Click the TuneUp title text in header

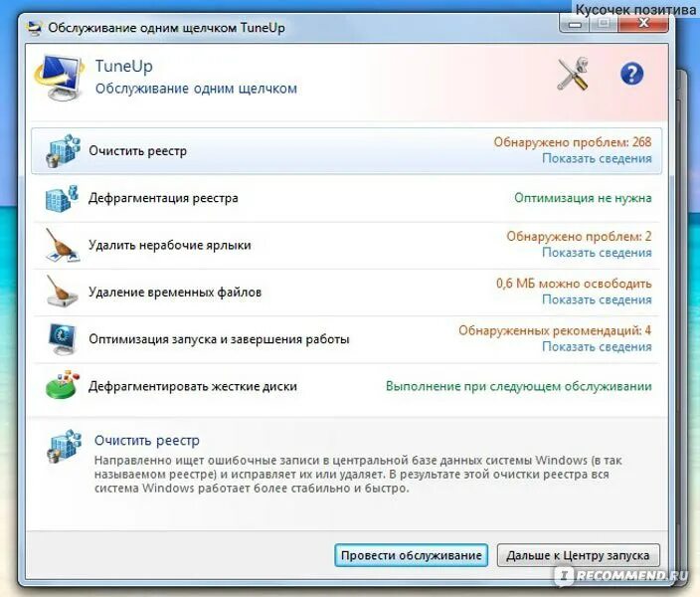coord(123,66)
